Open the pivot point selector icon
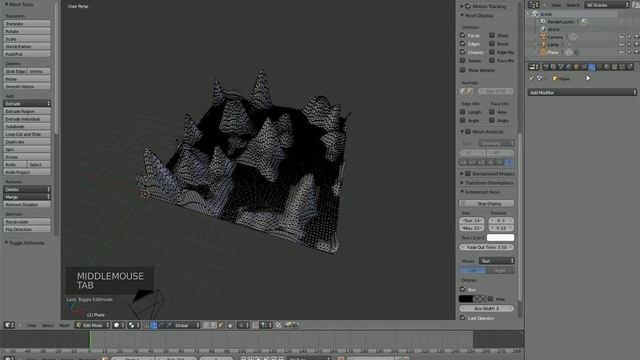The image size is (640, 360). (134, 325)
